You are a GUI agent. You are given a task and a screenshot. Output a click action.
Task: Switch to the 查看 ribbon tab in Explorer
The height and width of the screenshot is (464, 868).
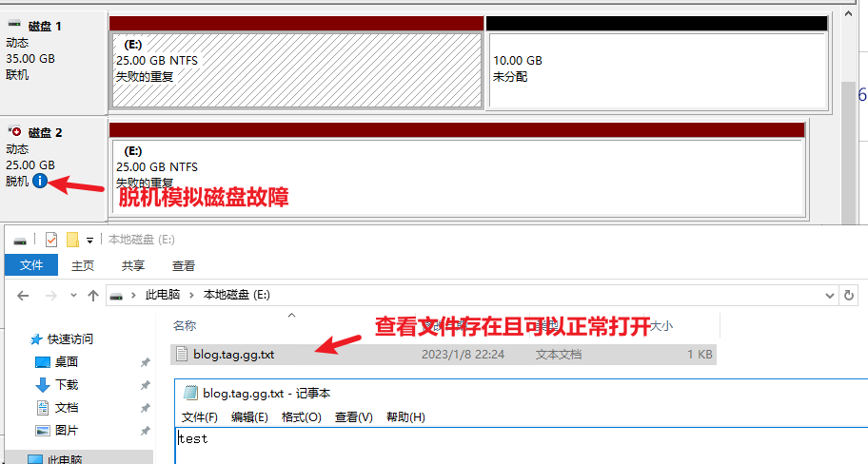point(184,266)
